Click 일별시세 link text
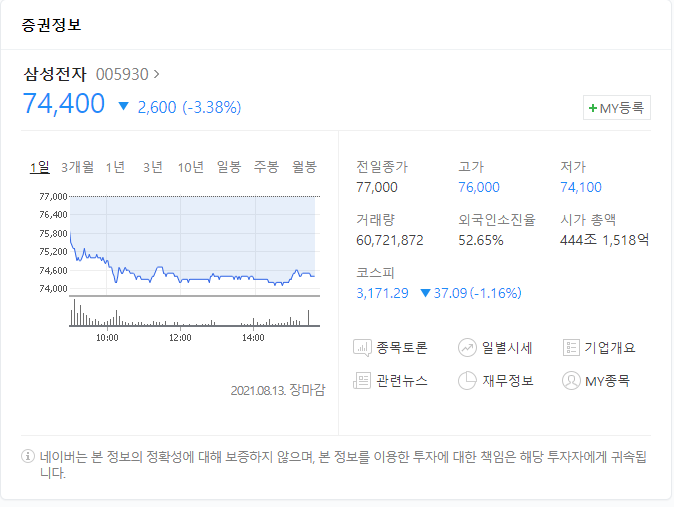This screenshot has height=507, width=674. [507, 347]
